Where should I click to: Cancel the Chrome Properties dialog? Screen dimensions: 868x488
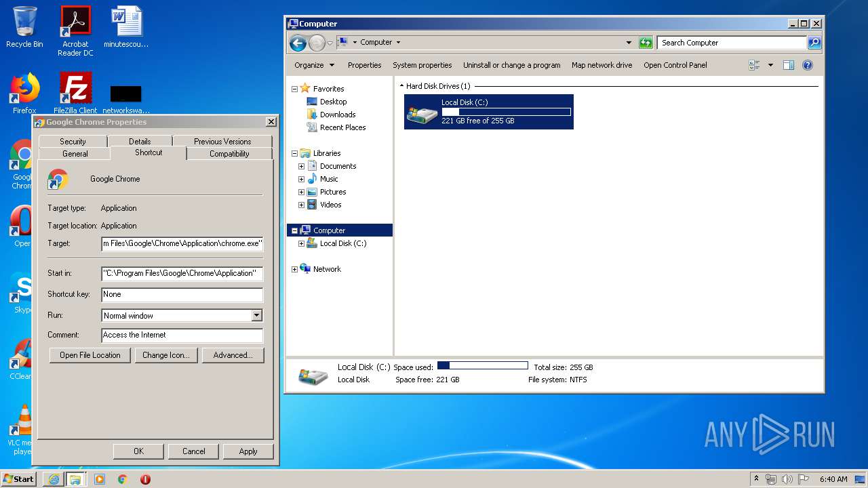(193, 451)
